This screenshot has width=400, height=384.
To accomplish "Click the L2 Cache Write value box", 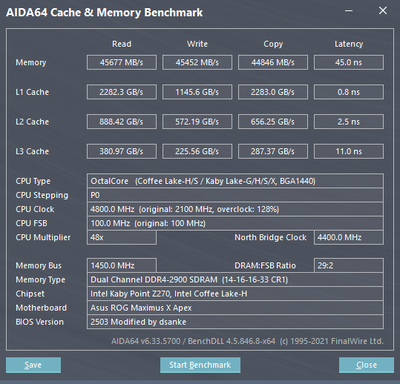I will [197, 122].
